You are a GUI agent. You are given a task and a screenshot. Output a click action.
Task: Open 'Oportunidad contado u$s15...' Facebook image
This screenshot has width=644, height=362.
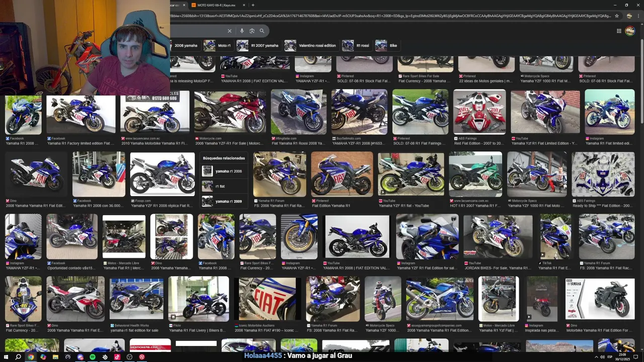click(x=72, y=236)
